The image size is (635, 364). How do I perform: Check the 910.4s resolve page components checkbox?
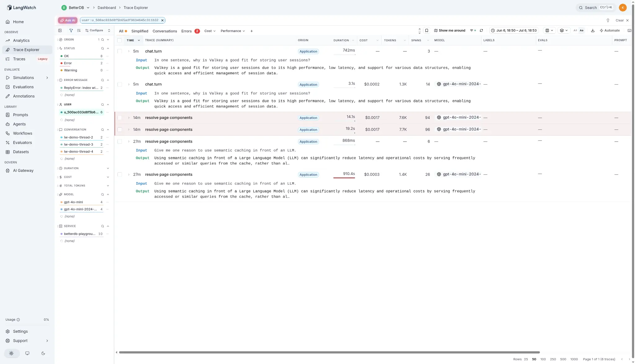tap(120, 174)
